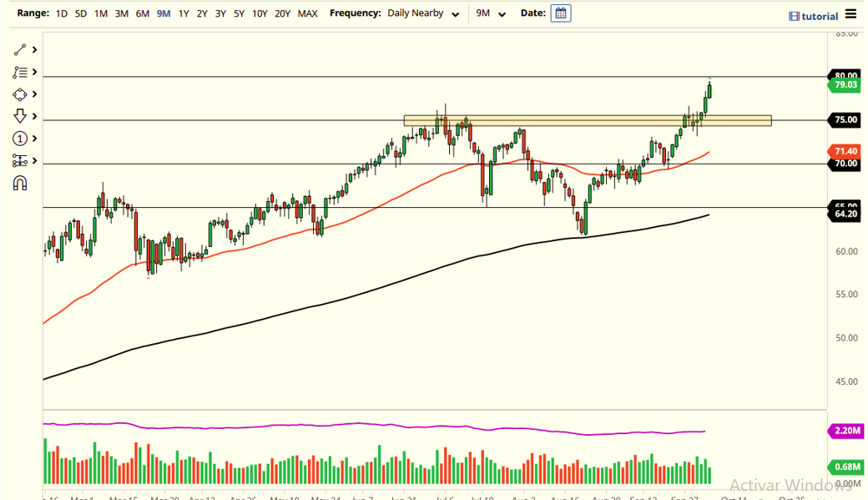
Task: Switch range to 2Y
Action: tap(202, 13)
